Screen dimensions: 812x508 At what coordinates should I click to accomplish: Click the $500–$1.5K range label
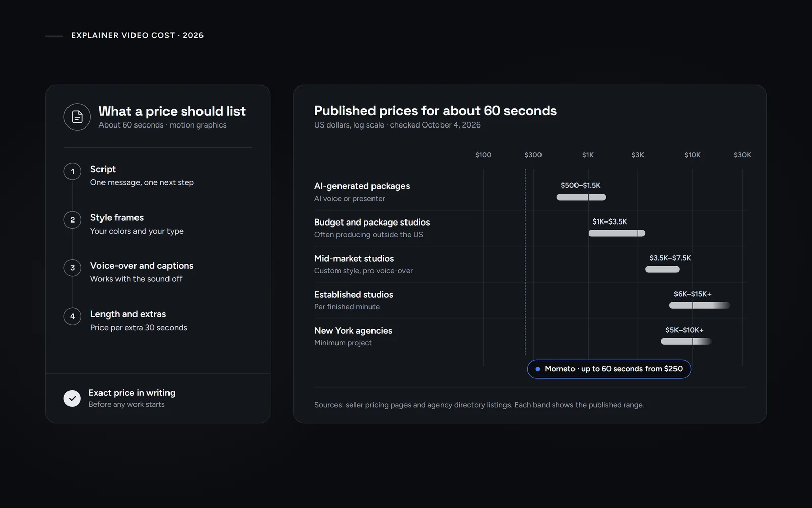(x=581, y=185)
